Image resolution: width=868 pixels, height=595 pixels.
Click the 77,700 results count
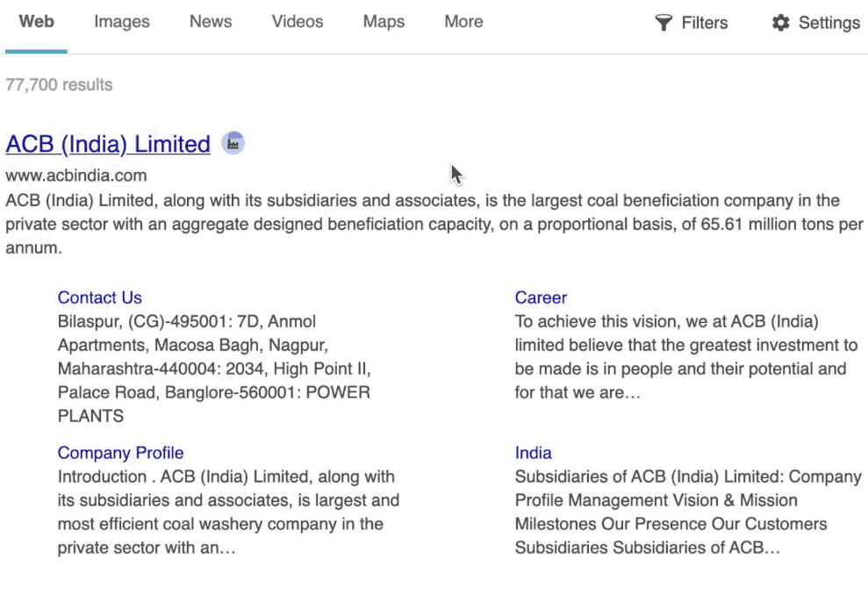pyautogui.click(x=59, y=84)
